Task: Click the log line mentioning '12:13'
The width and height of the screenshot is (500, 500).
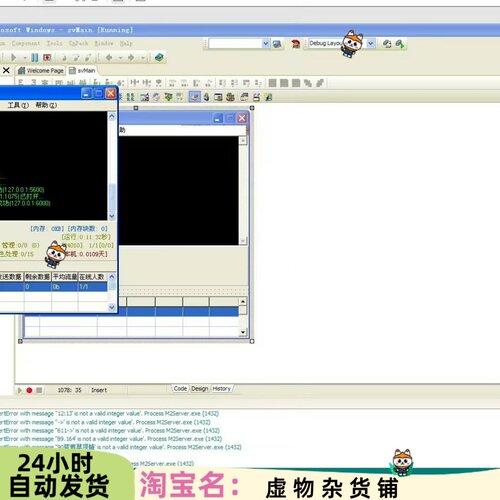Action: (109, 414)
